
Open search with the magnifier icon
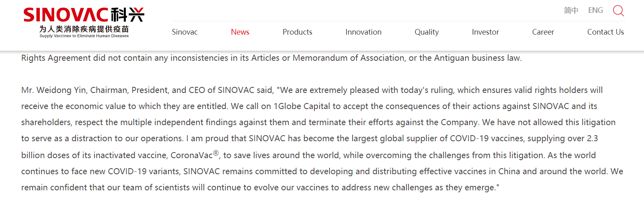tap(618, 10)
